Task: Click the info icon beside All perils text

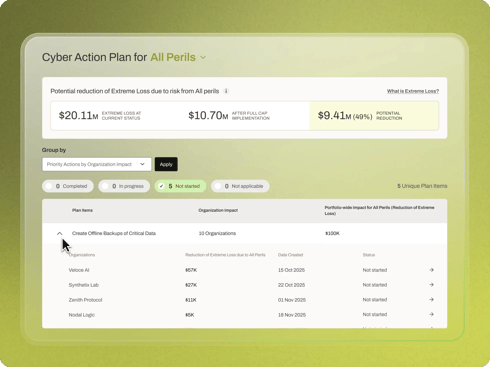Action: pos(226,91)
